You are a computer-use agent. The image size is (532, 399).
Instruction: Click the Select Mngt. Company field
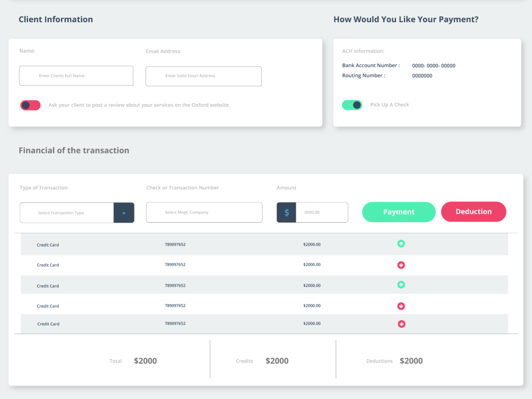[x=204, y=213]
